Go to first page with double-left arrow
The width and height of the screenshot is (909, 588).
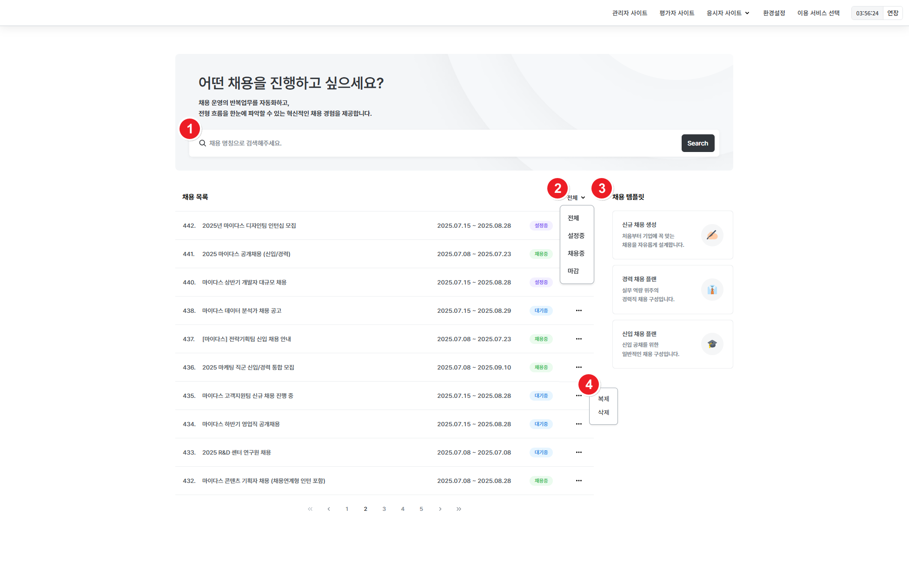pyautogui.click(x=310, y=509)
